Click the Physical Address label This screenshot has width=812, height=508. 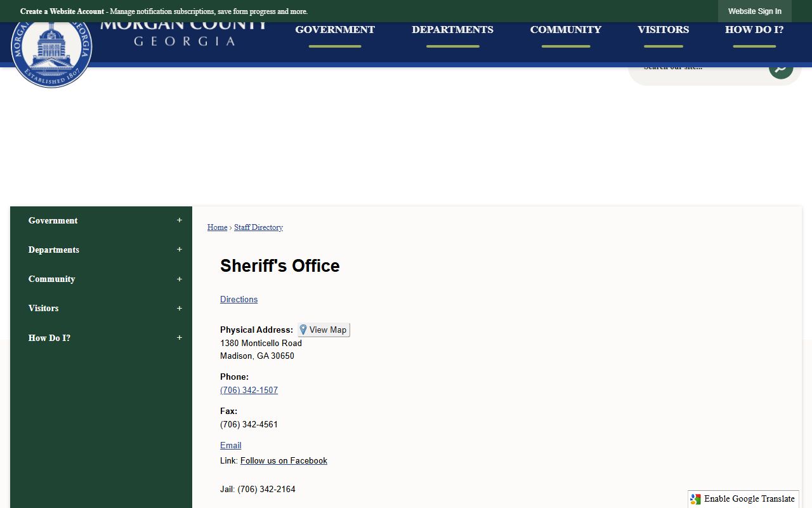pos(256,330)
